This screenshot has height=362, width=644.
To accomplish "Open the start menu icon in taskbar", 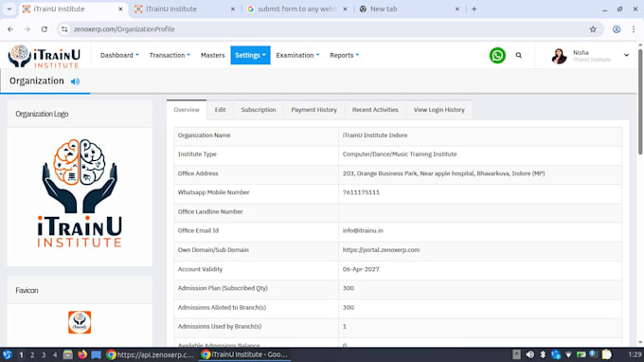I will coord(8,354).
